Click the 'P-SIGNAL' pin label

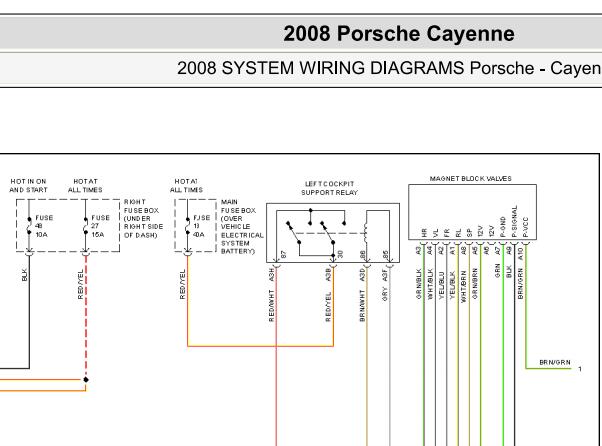pyautogui.click(x=515, y=221)
